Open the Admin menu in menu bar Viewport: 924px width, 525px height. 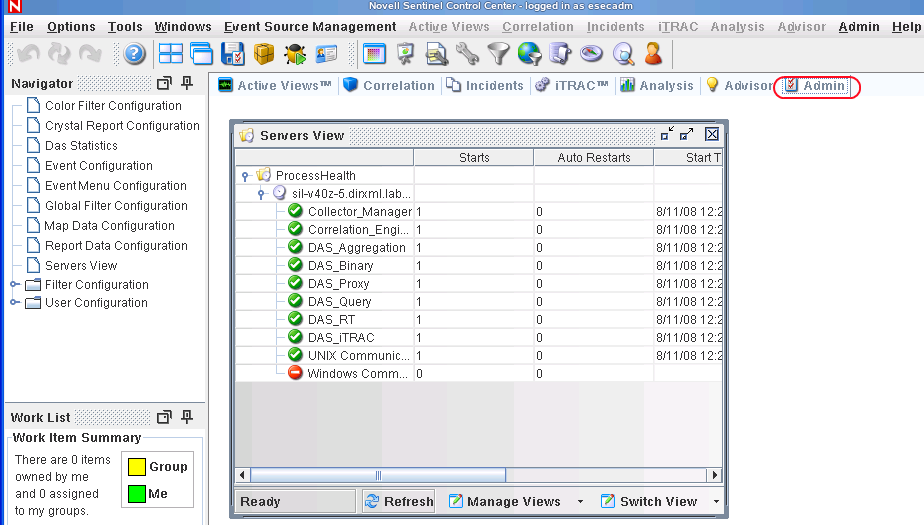(859, 27)
